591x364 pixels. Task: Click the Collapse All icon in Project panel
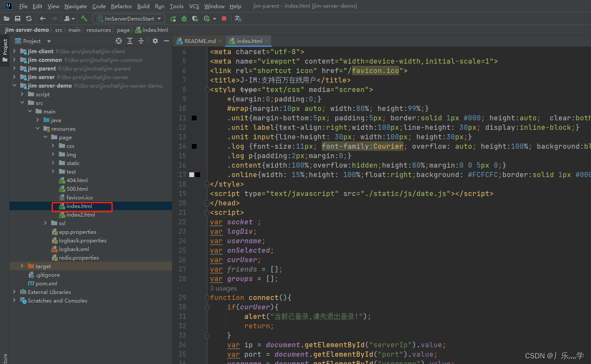tap(141, 41)
